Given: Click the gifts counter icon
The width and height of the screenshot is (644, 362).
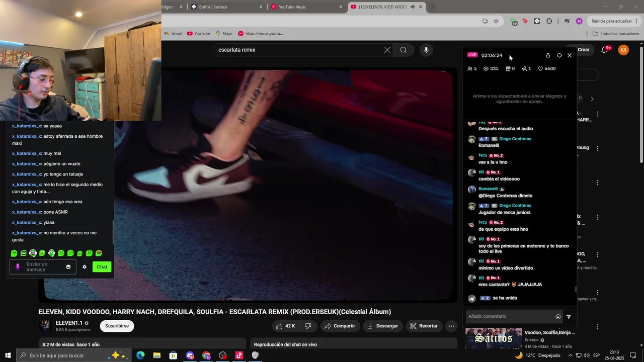Looking at the screenshot, I should coord(510,68).
